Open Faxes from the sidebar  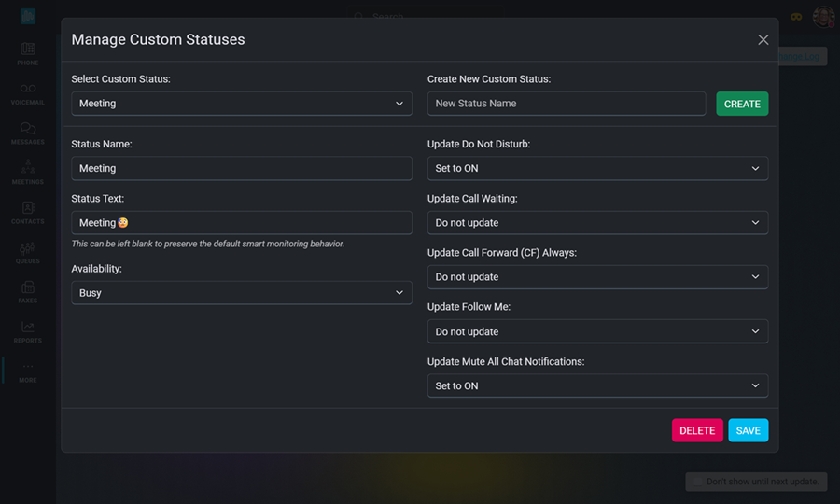pos(28,292)
